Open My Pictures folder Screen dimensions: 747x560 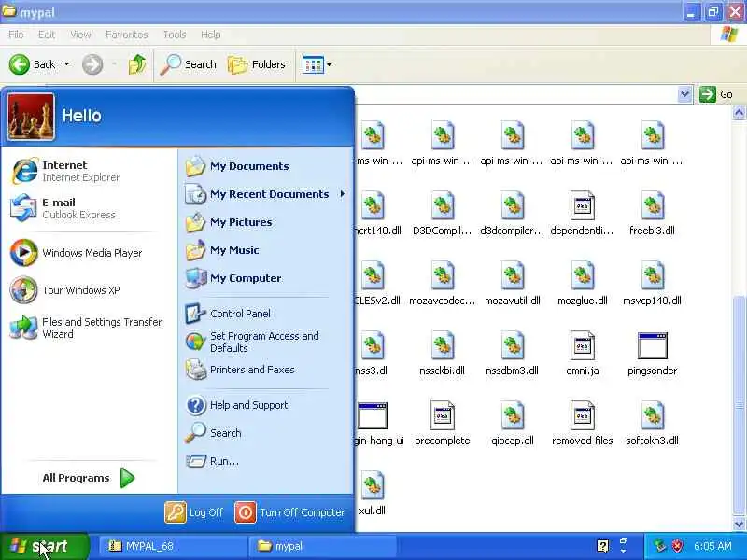pyautogui.click(x=229, y=222)
